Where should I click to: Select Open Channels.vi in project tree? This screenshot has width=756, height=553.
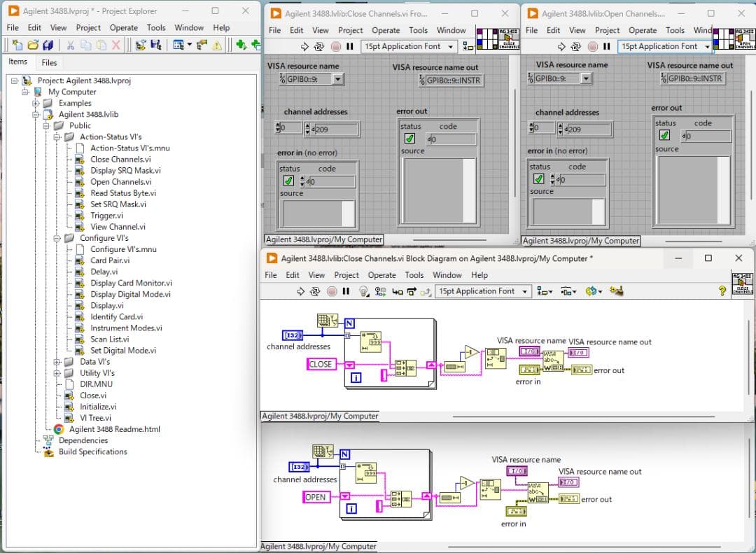[x=120, y=182]
